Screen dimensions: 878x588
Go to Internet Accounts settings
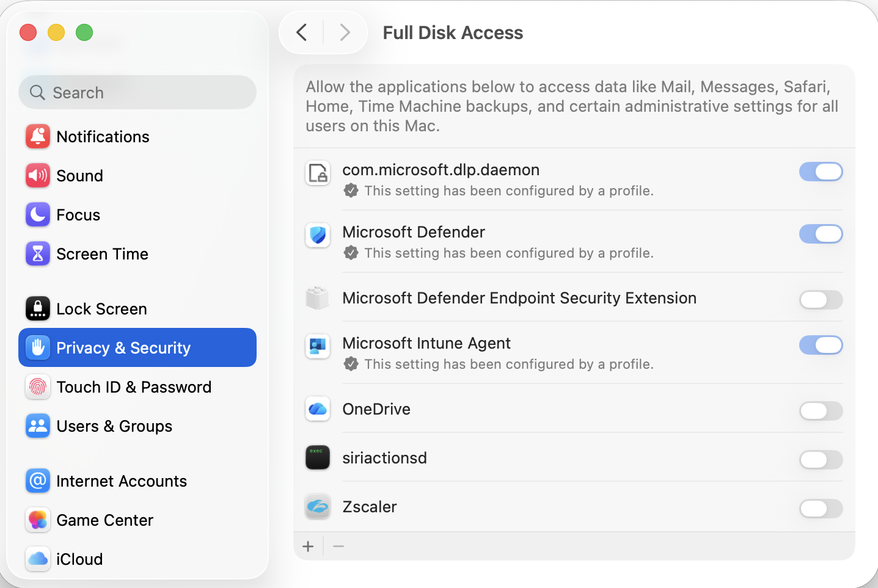(x=137, y=481)
